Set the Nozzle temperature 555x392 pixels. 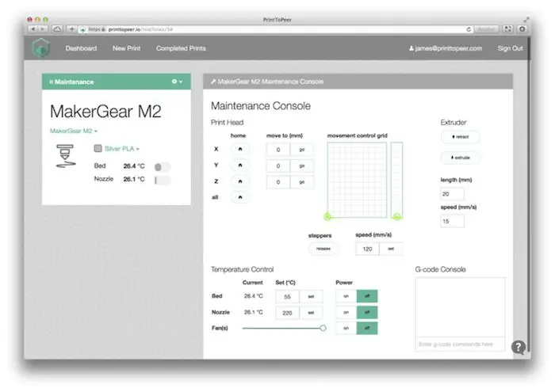coord(311,313)
